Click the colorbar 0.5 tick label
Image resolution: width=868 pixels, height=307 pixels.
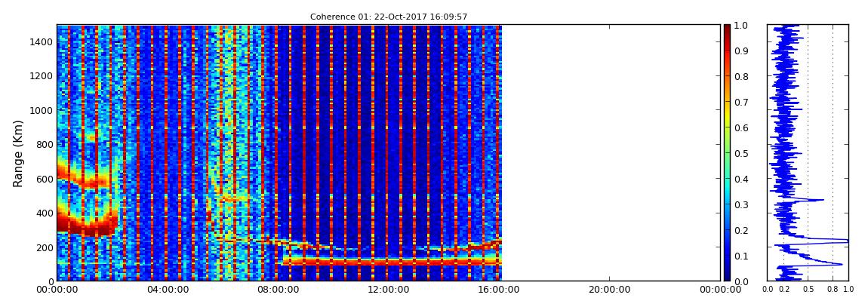(742, 153)
